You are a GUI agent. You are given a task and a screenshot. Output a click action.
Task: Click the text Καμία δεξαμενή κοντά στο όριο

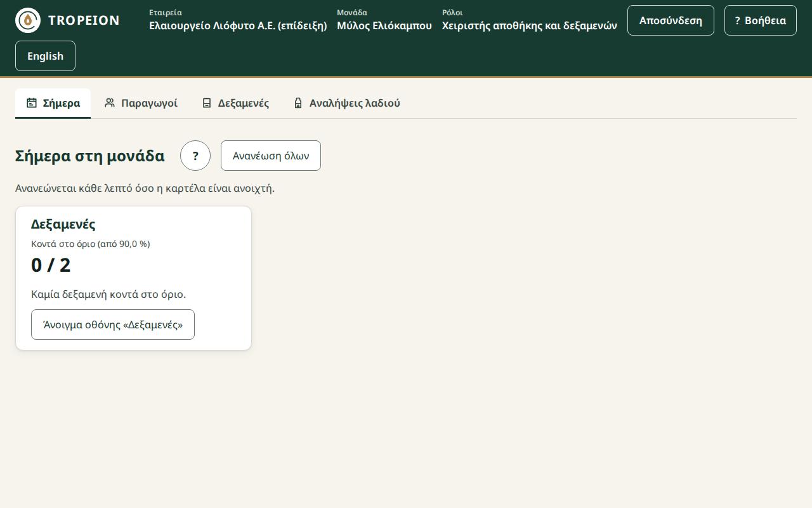(108, 294)
